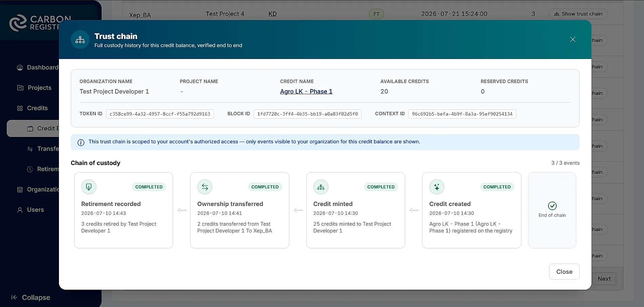Open the Agro LK - Phase 1 credit link

[x=306, y=91]
